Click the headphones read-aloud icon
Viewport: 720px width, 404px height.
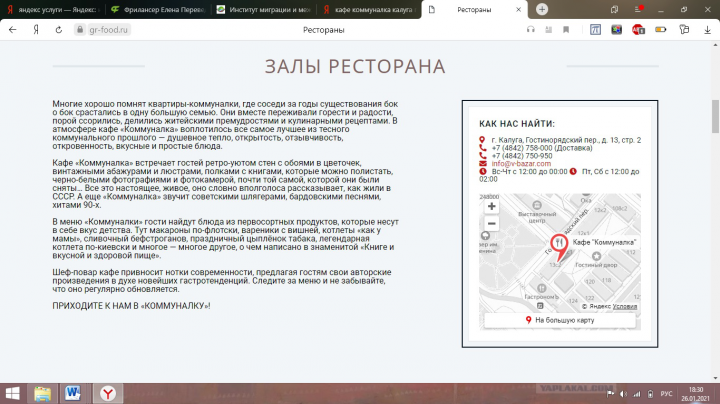531,30
